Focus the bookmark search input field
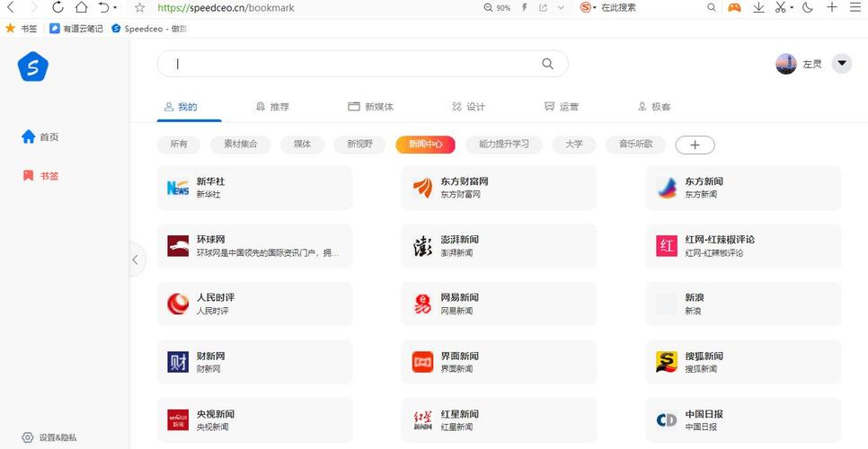Screen dimensions: 868x449 click(363, 64)
